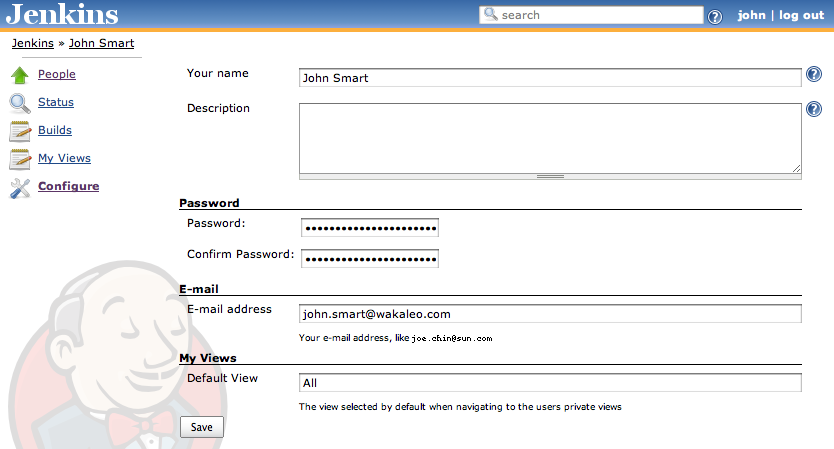Screen dimensions: 834x449
Task: Click the Description resize handle bar
Action: click(x=550, y=177)
